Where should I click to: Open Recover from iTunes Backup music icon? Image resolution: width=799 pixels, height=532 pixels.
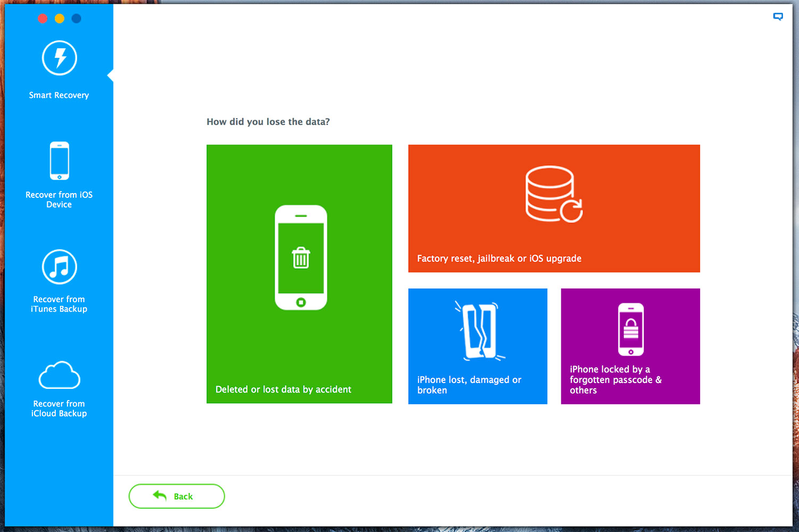(x=60, y=267)
